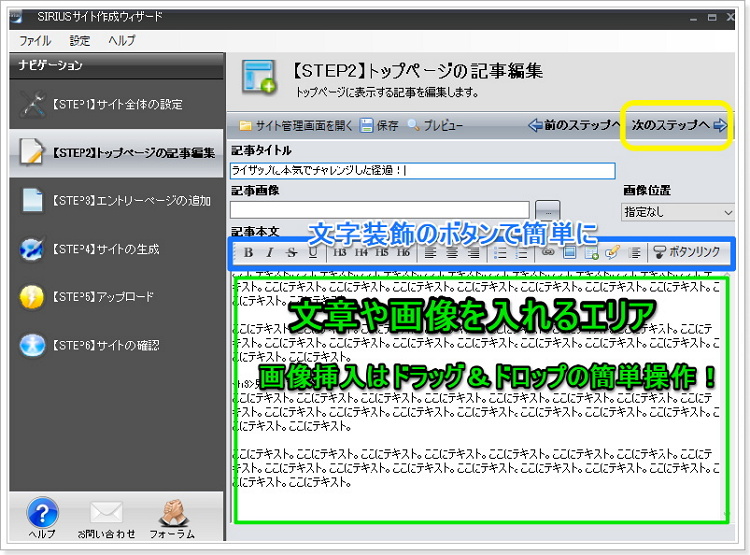Go to STEP6 サイトの確認
The image size is (750, 555).
(116, 345)
